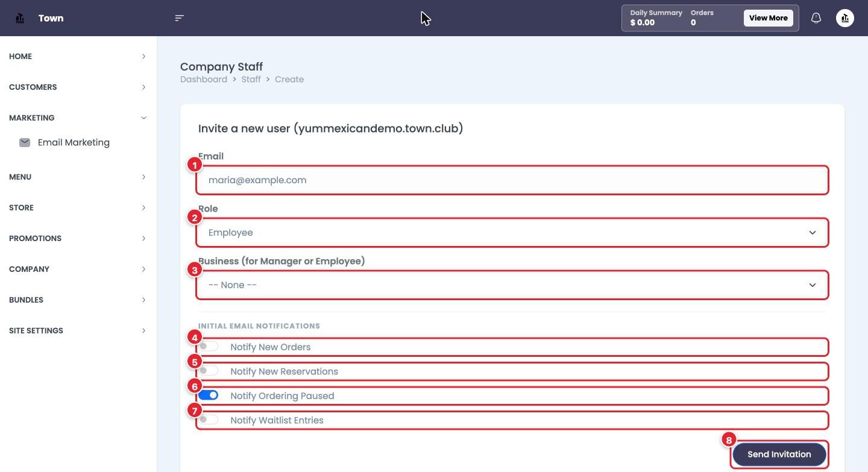
Task: Open the notifications bell icon
Action: click(816, 18)
